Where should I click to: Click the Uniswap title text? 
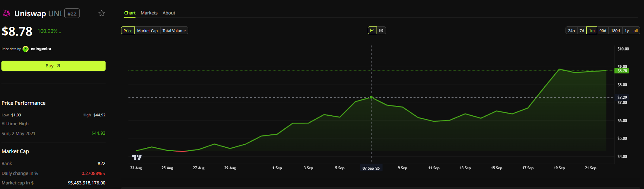(x=30, y=13)
